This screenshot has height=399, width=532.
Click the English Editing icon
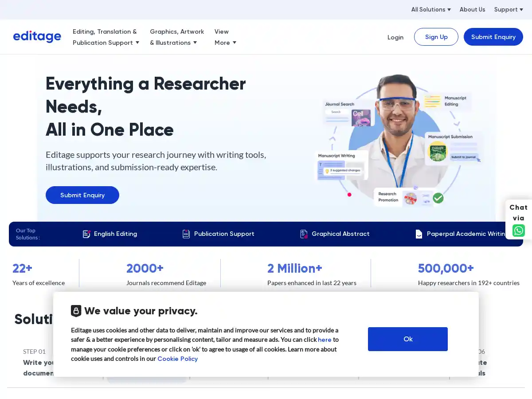(x=86, y=234)
